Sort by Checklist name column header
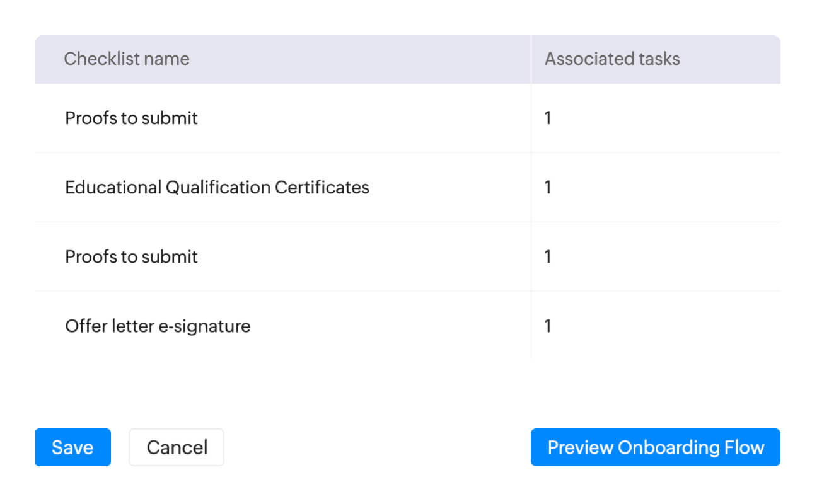Viewport: 817px width, 504px height. pos(127,59)
